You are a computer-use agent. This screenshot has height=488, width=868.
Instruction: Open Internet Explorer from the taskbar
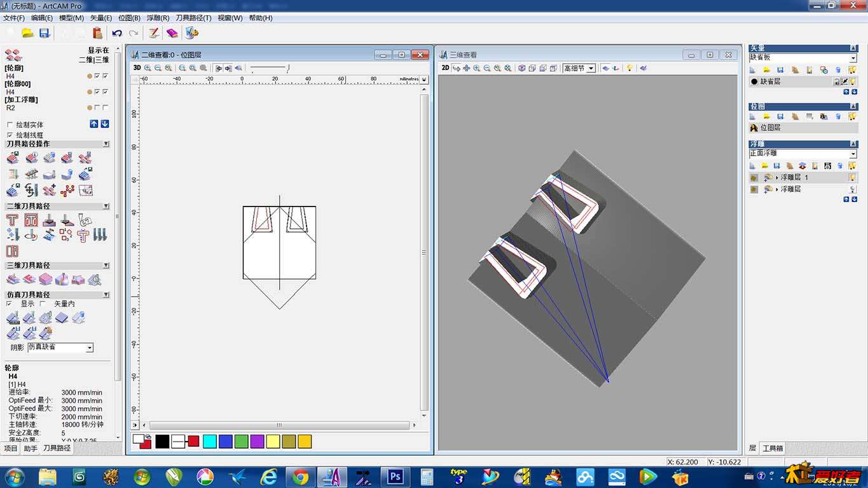[x=269, y=477]
